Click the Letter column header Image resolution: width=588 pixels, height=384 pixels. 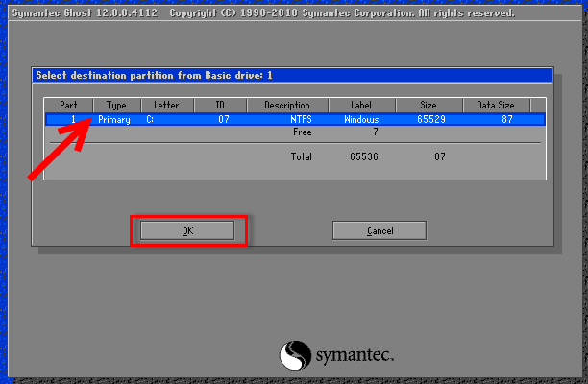click(x=167, y=106)
